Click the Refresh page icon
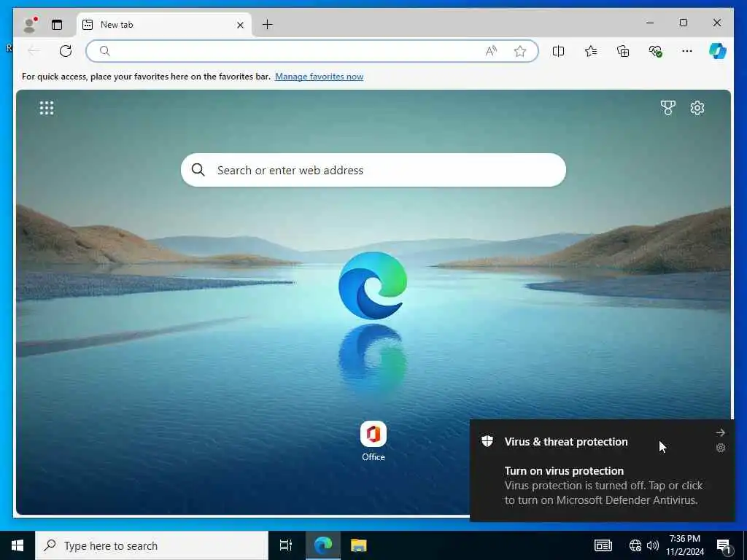 click(x=66, y=51)
